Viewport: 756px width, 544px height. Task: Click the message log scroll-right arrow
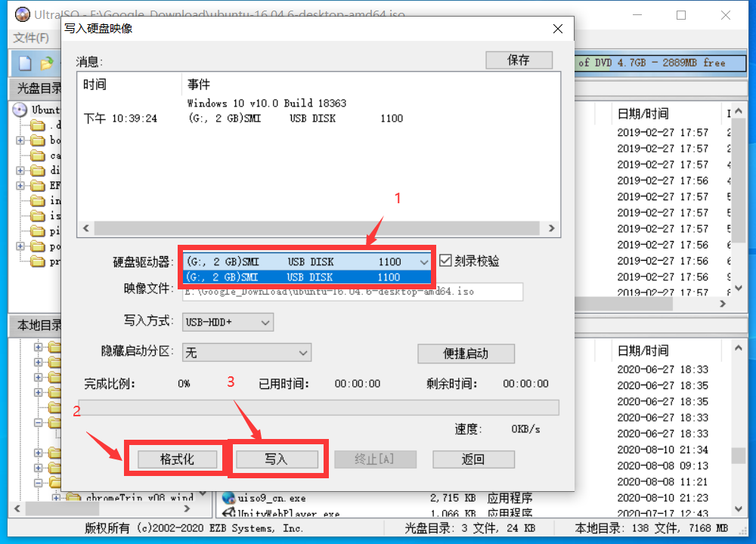click(x=552, y=228)
